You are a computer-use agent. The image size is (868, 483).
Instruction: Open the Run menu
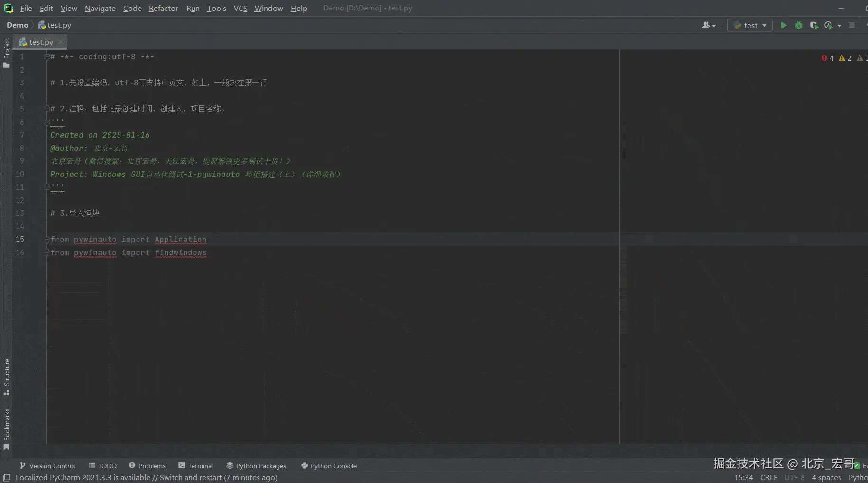pyautogui.click(x=193, y=8)
